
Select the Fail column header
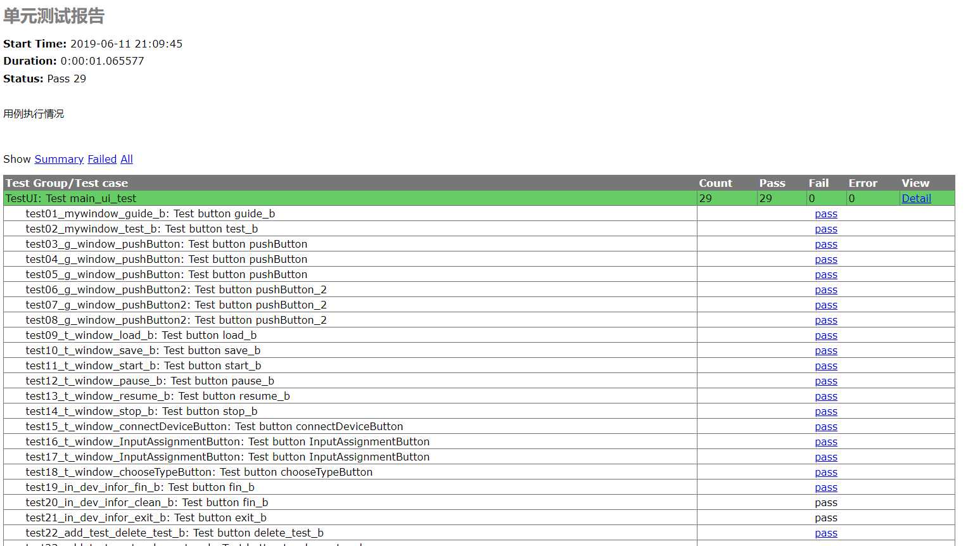[x=818, y=183]
